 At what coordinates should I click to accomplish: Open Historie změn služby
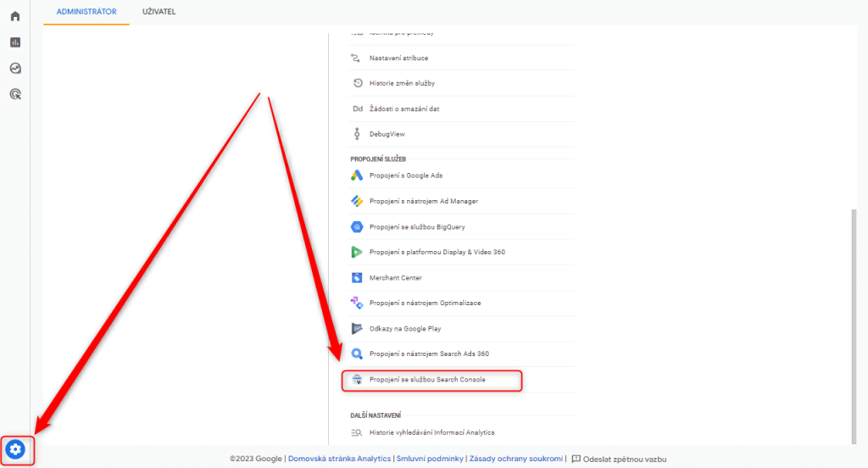click(x=402, y=83)
